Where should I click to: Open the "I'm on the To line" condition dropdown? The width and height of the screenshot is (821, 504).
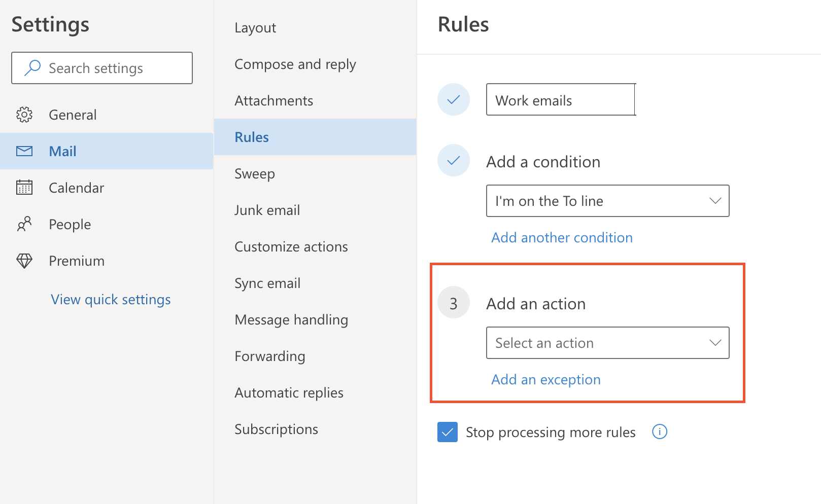[x=607, y=201]
